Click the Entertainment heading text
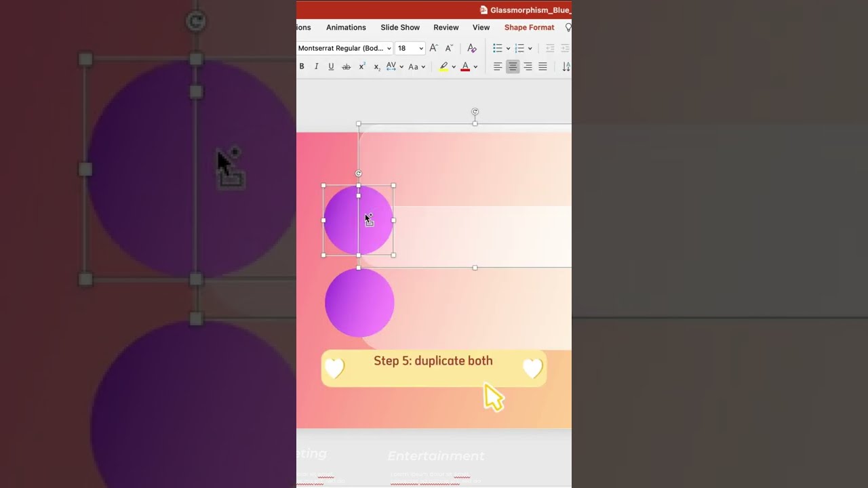This screenshot has height=488, width=868. (x=436, y=456)
